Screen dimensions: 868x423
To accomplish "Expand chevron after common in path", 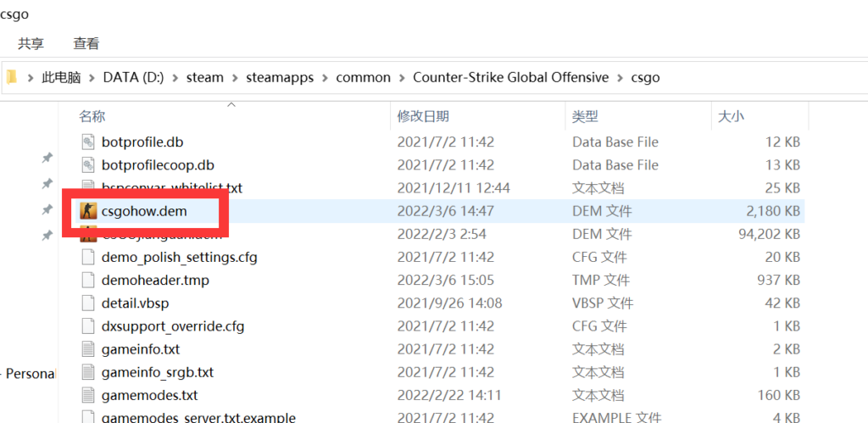I will pyautogui.click(x=402, y=78).
